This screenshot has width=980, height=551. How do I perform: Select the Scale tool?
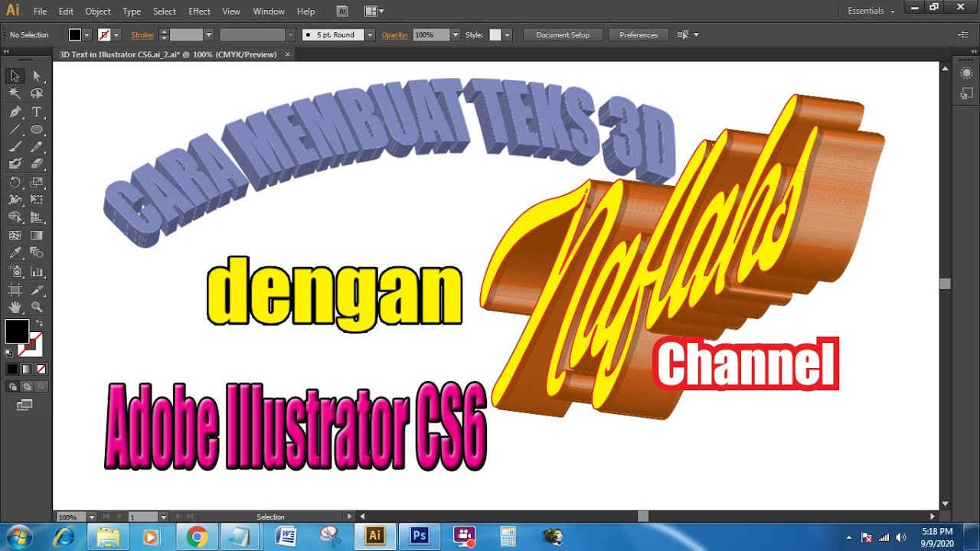coord(36,182)
